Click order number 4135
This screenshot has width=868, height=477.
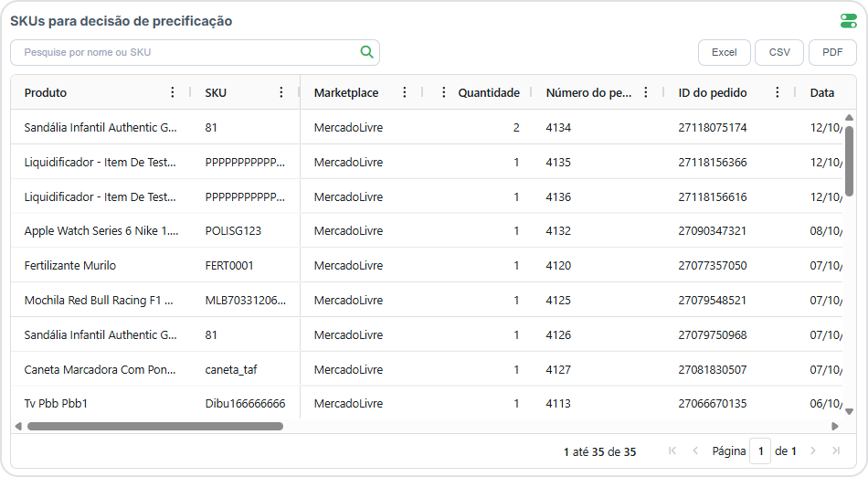[558, 162]
